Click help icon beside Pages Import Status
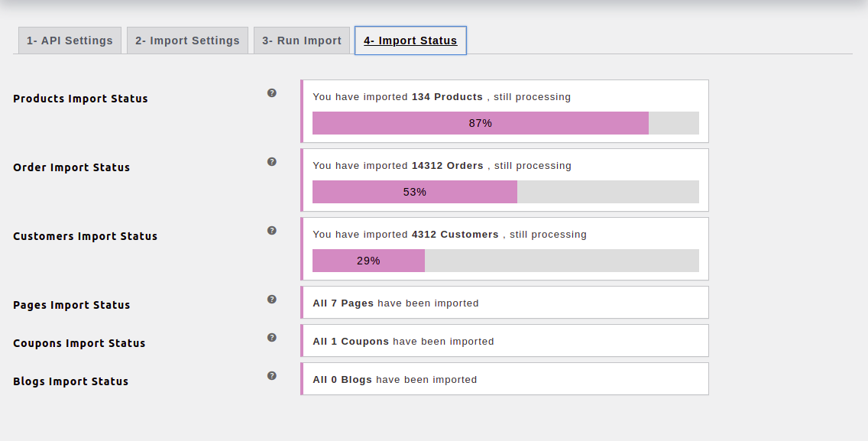 pos(272,300)
